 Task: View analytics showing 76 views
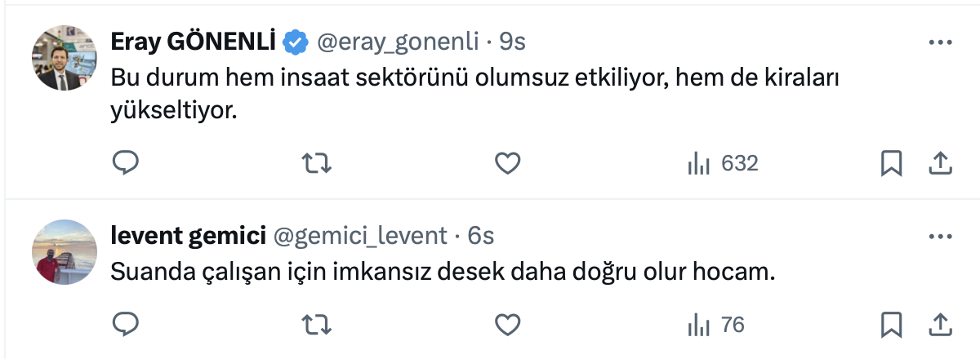pos(716,325)
